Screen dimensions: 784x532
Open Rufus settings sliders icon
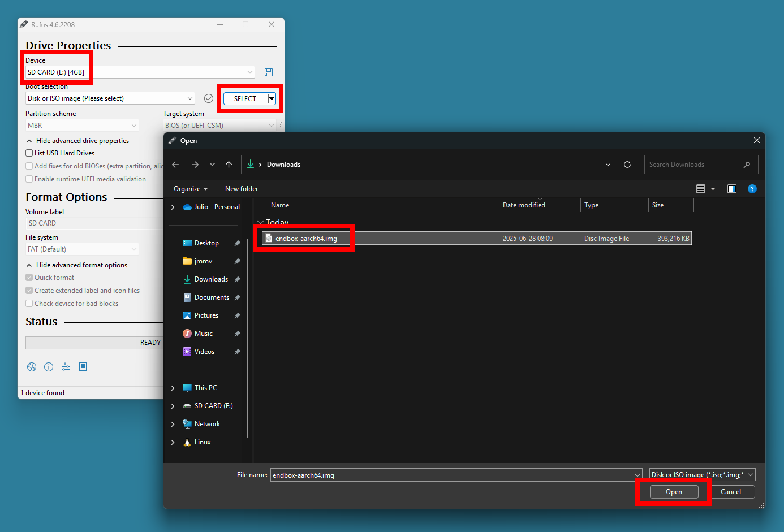click(x=66, y=367)
